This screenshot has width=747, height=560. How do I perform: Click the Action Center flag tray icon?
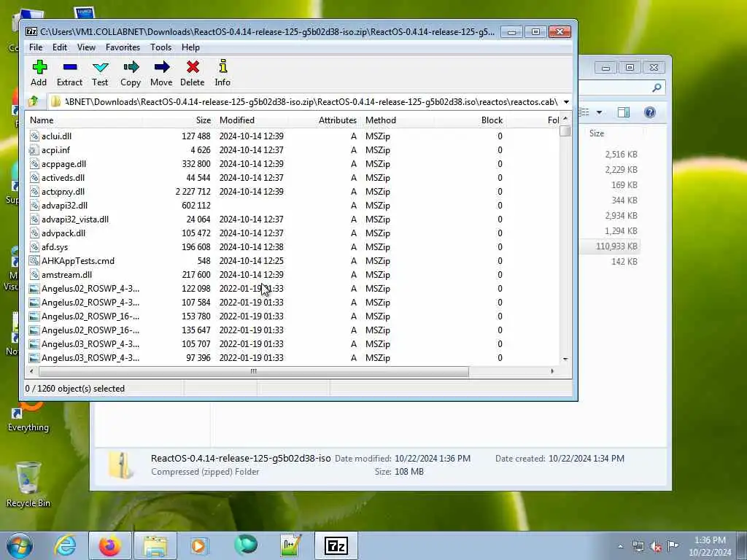pos(673,546)
